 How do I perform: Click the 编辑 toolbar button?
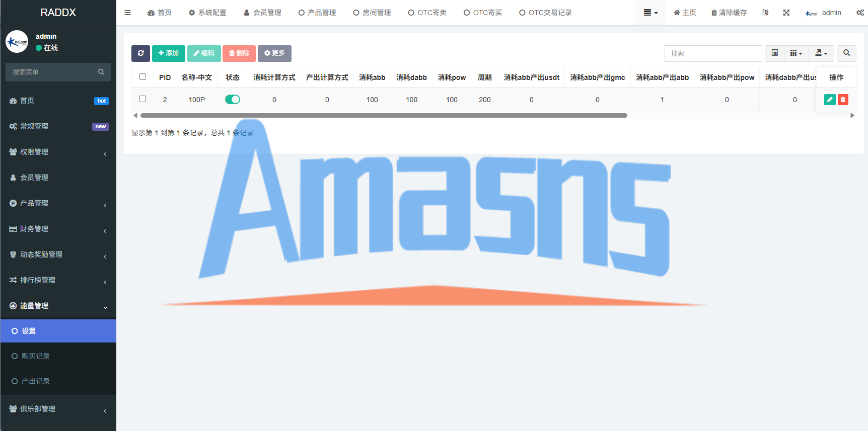click(x=204, y=53)
